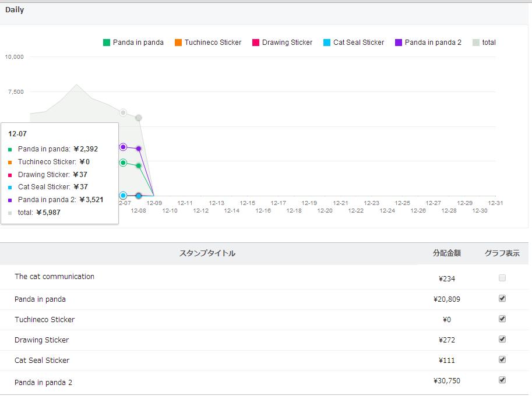Uncheck graph display for Drawing Sticker
The image size is (532, 399).
click(502, 339)
